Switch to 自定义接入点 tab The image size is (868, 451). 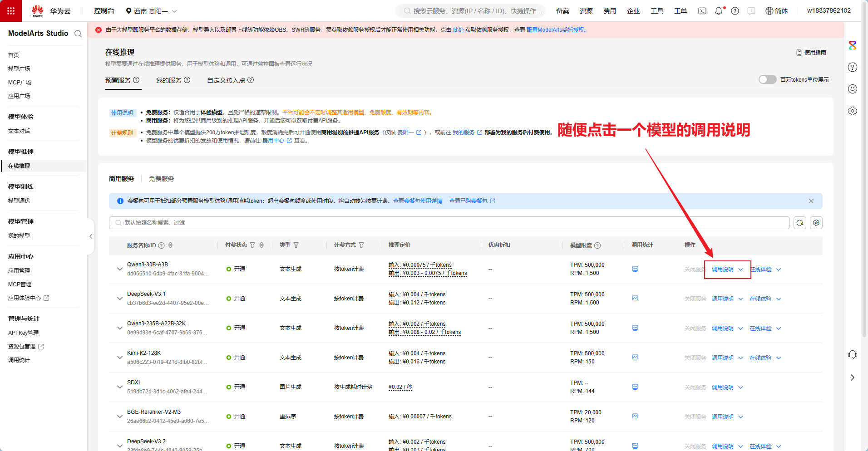coord(226,80)
